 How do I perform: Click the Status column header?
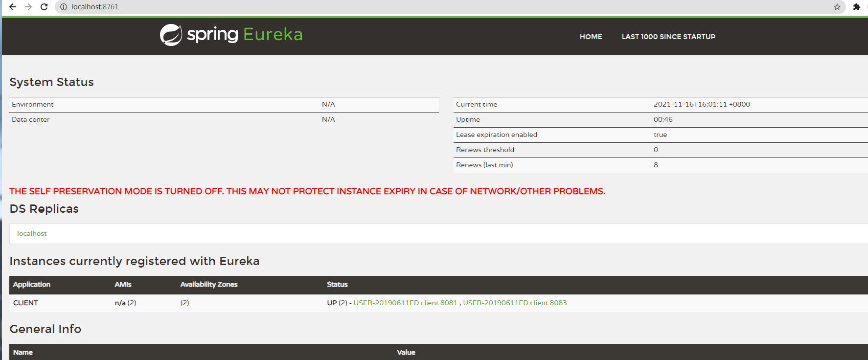coord(337,284)
